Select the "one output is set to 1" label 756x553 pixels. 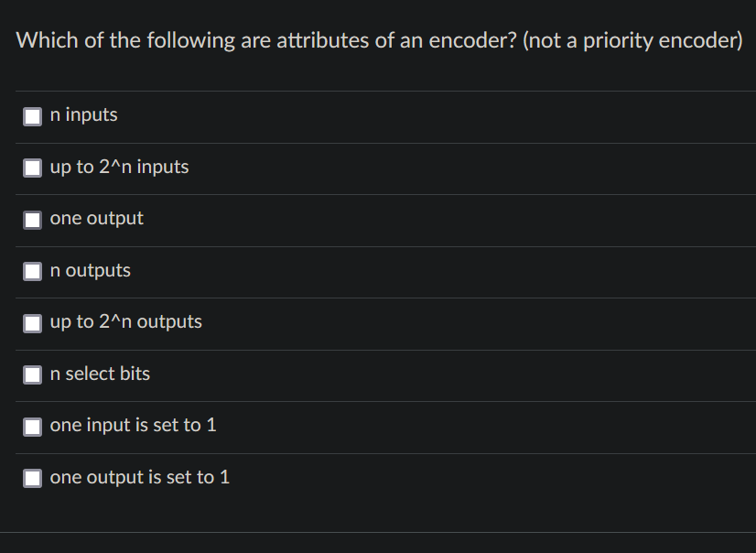point(139,477)
